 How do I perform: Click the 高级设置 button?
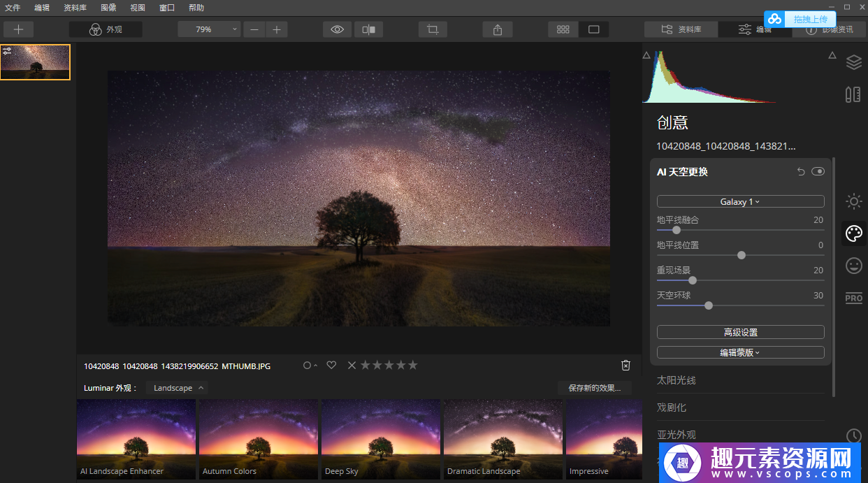pyautogui.click(x=740, y=332)
